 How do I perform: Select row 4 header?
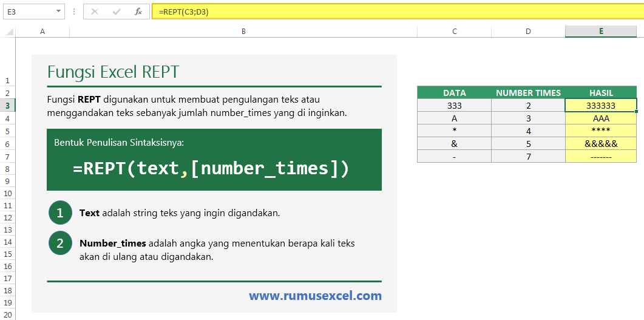[8, 118]
